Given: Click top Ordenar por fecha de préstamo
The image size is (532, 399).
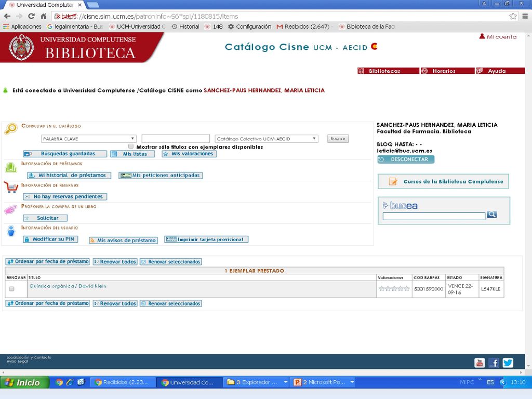Looking at the screenshot, I should [47, 261].
